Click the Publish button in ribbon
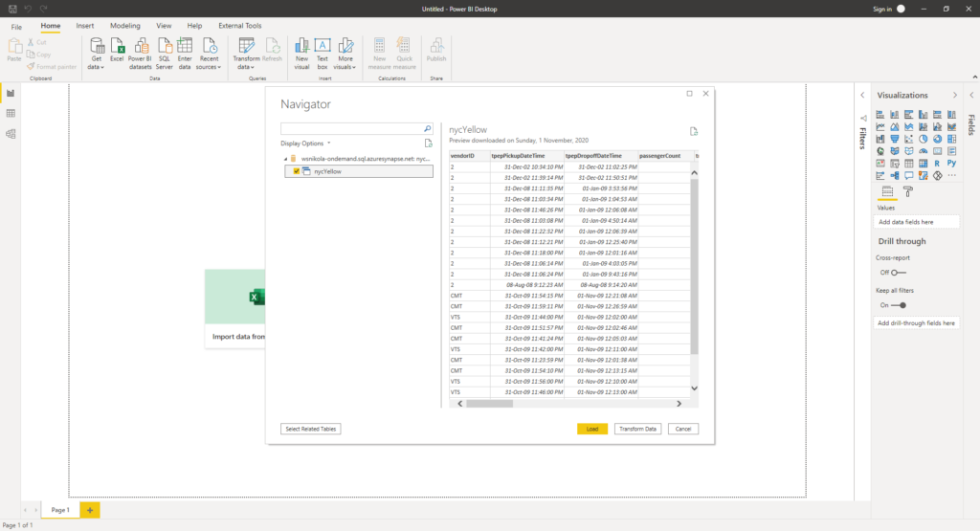This screenshot has width=980, height=531. [436, 50]
